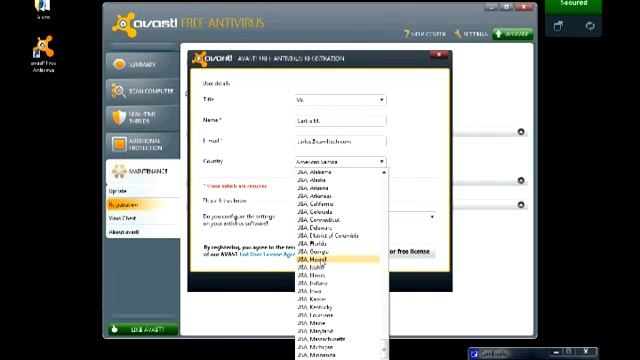This screenshot has width=640, height=360.
Task: Choose USA, Georgia from the country list
Action: pos(338,252)
